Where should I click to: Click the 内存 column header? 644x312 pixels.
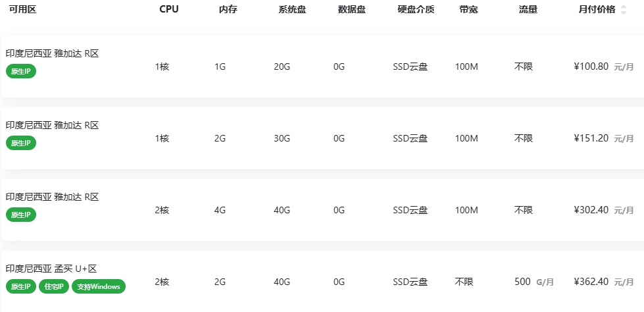point(228,9)
